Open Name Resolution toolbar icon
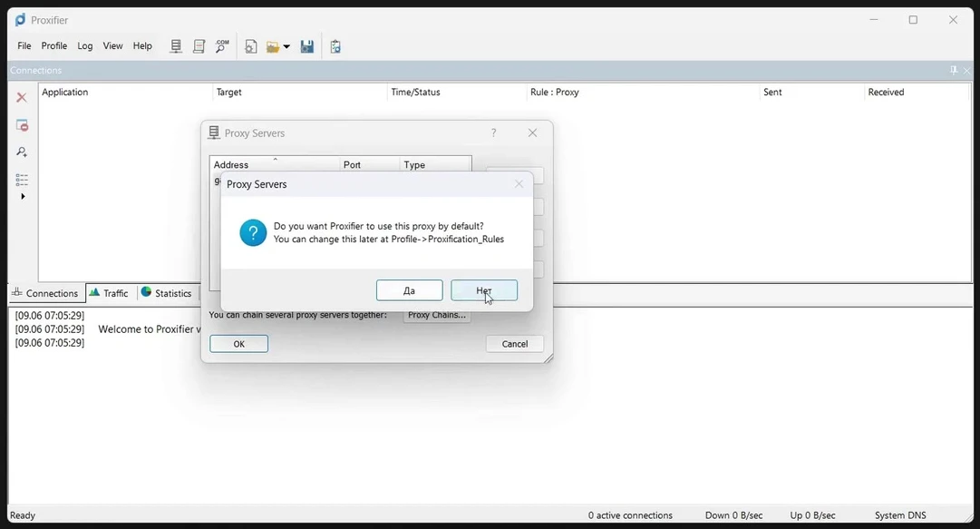This screenshot has width=980, height=529. click(x=222, y=46)
